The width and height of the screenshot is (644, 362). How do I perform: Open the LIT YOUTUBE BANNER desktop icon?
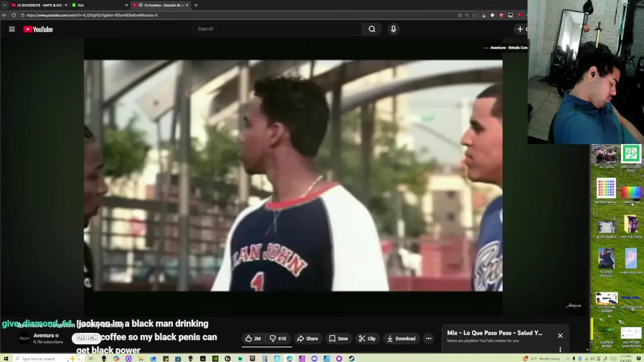pos(606,303)
